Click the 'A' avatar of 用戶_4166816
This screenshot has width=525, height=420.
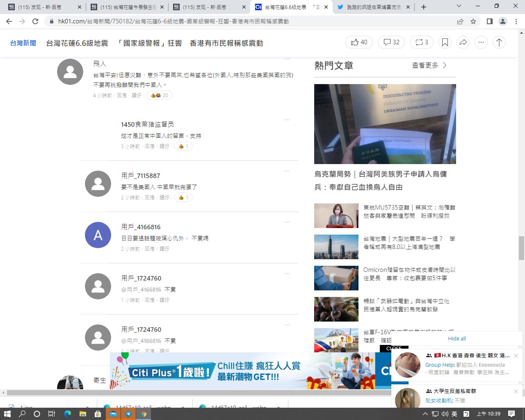pyautogui.click(x=98, y=235)
